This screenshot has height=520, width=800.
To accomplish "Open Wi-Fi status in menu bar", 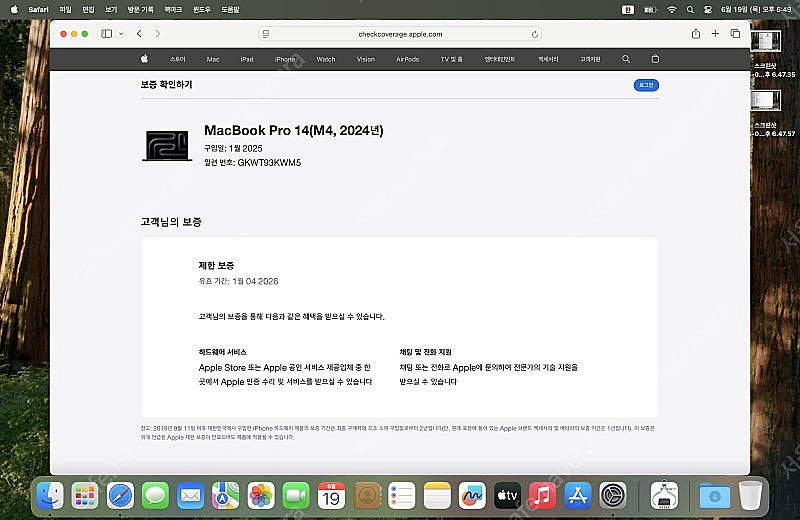I will (x=671, y=9).
